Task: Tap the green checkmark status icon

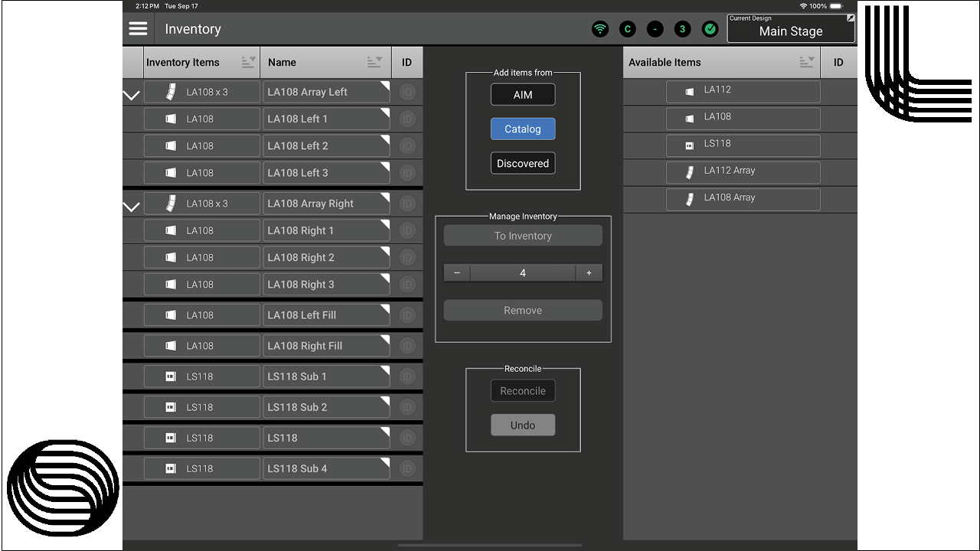Action: 710,29
